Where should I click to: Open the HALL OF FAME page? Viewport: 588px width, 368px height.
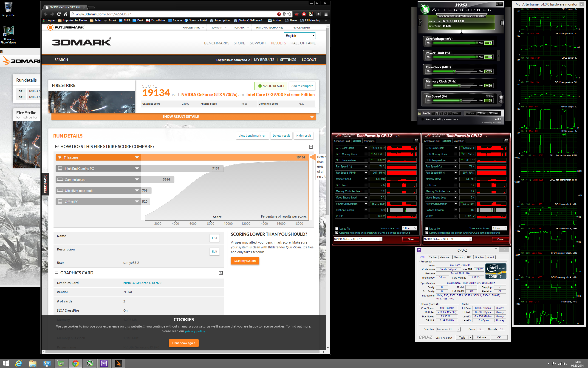pos(303,43)
